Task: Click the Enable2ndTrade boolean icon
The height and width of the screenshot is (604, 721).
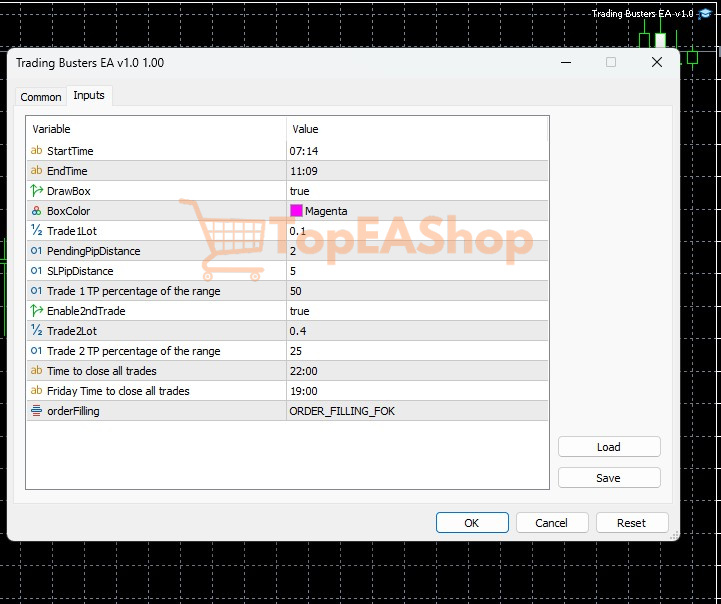Action: pyautogui.click(x=37, y=311)
